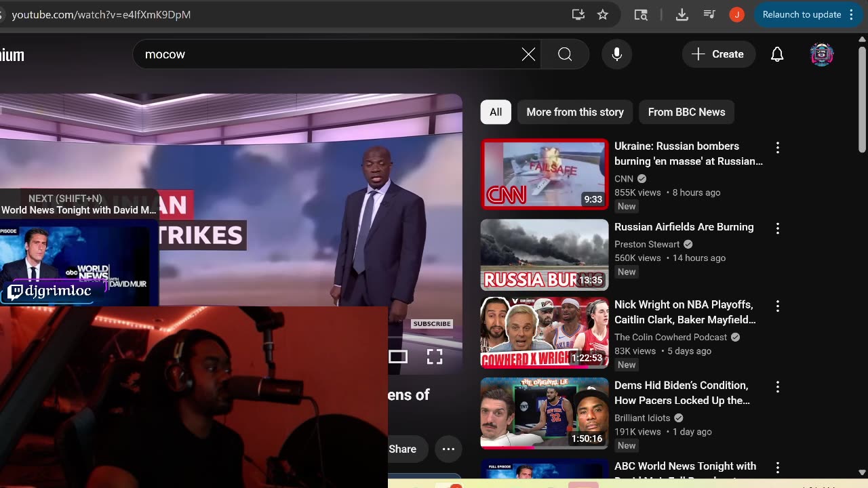
Task: Visit Brilliant Idiots channel name
Action: click(642, 418)
